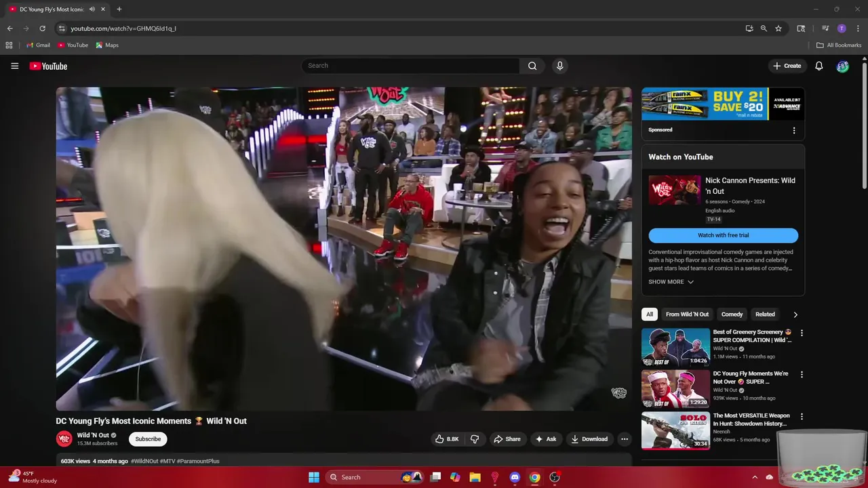The height and width of the screenshot is (488, 868).
Task: Expand description with SHOW MORE
Action: (x=671, y=282)
